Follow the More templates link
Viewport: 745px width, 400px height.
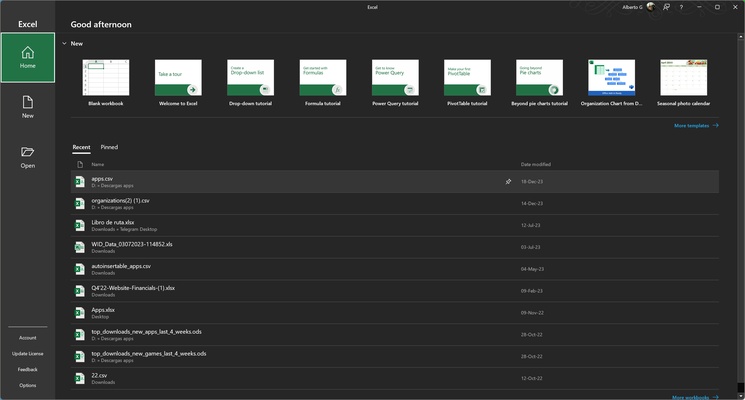(696, 125)
